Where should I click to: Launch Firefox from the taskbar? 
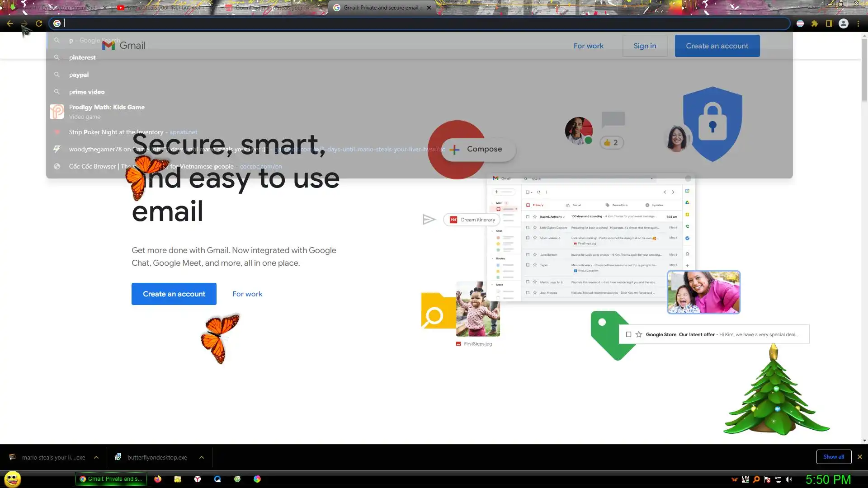click(x=158, y=479)
